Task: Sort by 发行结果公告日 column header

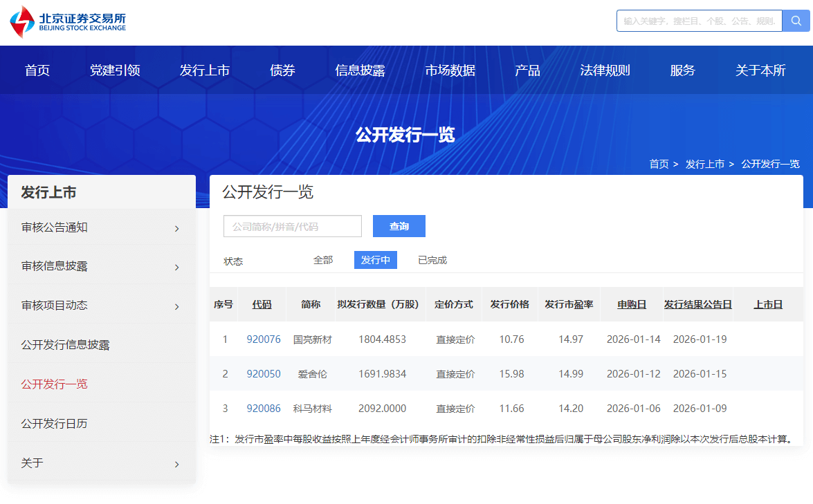Action: 697,304
